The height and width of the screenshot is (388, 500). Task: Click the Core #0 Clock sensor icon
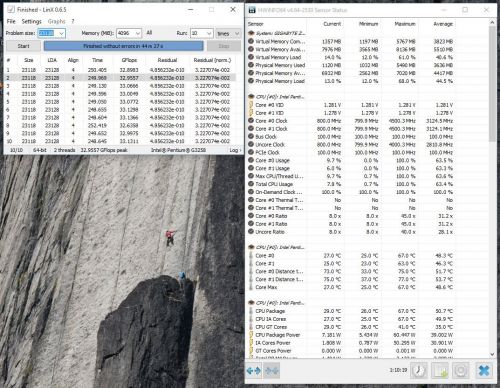pyautogui.click(x=251, y=121)
